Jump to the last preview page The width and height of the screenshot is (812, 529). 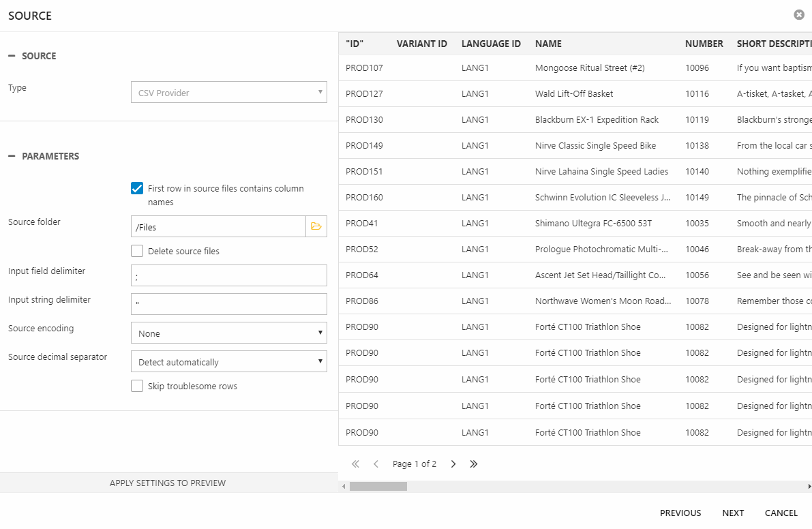click(x=474, y=464)
